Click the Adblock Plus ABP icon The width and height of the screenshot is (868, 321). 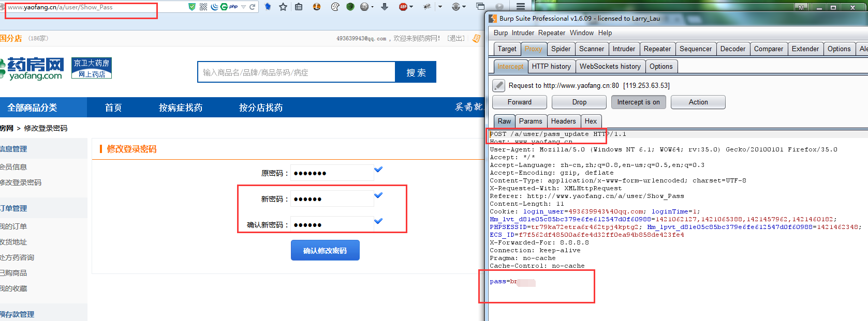click(403, 7)
